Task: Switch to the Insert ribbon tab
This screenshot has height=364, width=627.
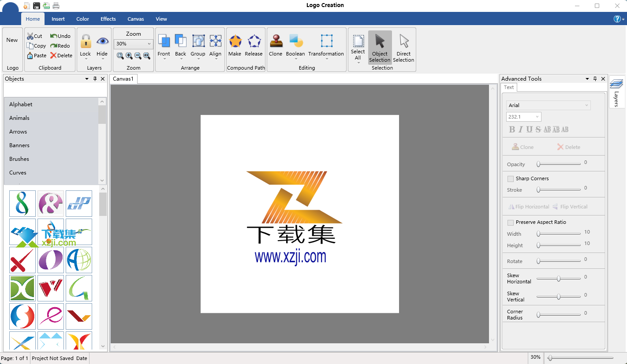Action: pos(58,19)
